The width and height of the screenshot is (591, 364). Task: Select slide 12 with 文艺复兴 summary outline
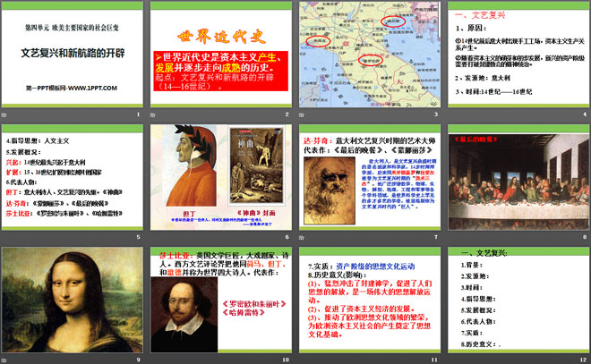pyautogui.click(x=518, y=300)
